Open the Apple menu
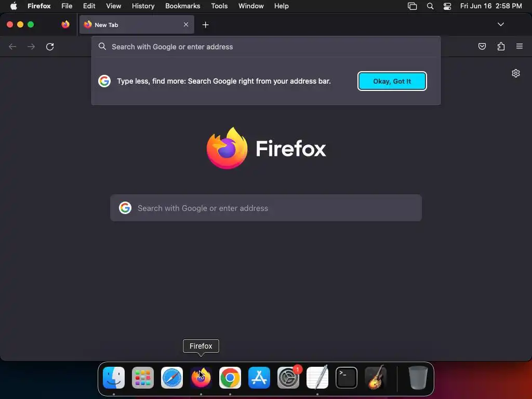Screen dimensions: 532x399 tap(14, 6)
